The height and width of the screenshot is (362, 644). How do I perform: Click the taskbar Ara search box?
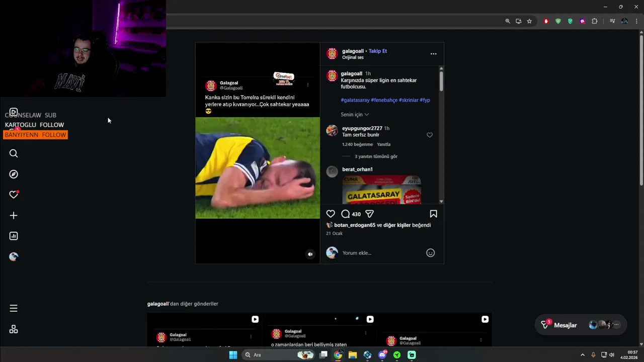pyautogui.click(x=278, y=355)
